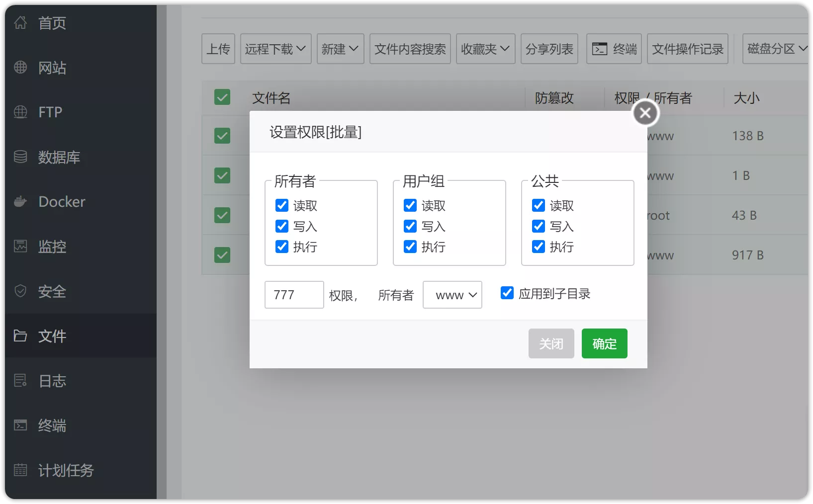Screen dimensions: 813x504
Task: Click the logs icon in sidebar
Action: (x=20, y=381)
